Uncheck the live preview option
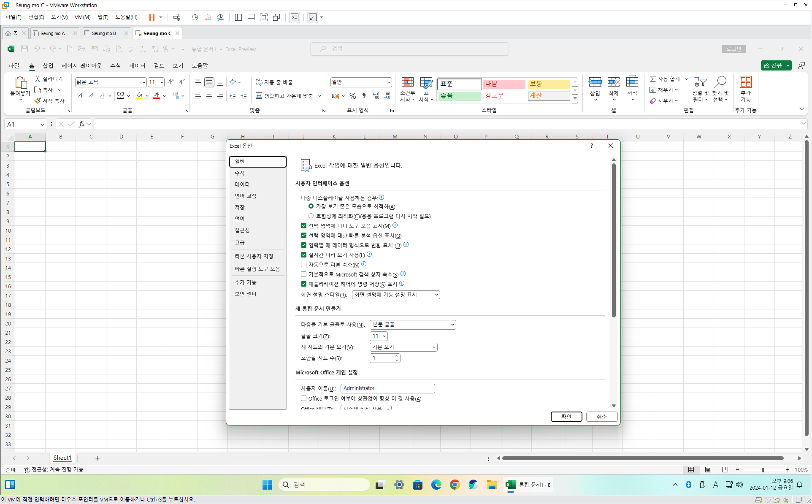Screen dimensions: 812x504 point(303,255)
